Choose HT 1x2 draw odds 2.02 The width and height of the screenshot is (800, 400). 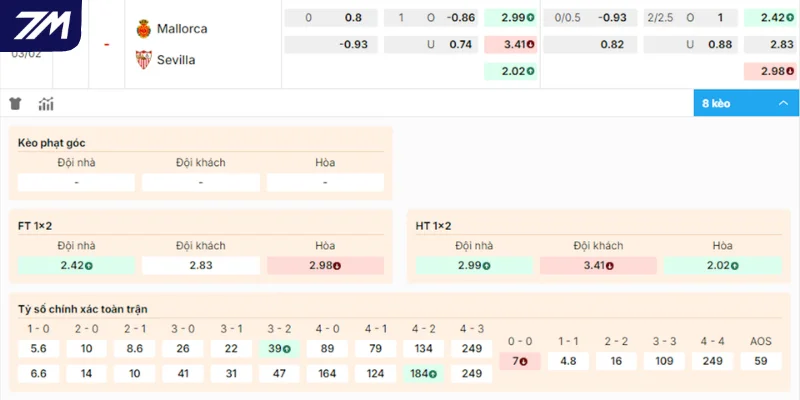(723, 265)
